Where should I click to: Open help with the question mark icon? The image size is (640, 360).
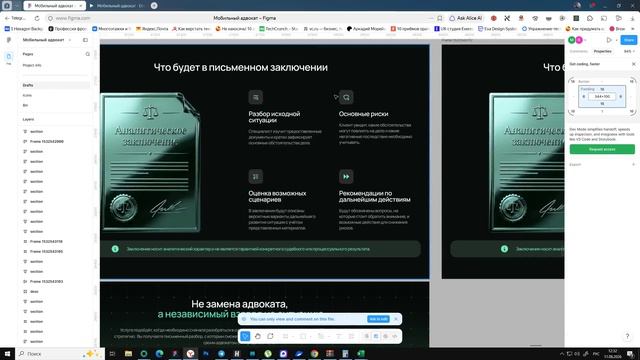[627, 336]
